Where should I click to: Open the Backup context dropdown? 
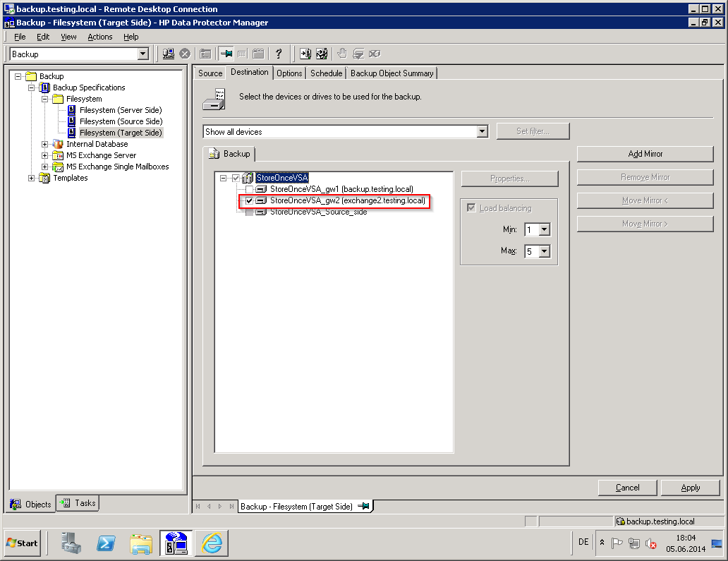tap(143, 54)
